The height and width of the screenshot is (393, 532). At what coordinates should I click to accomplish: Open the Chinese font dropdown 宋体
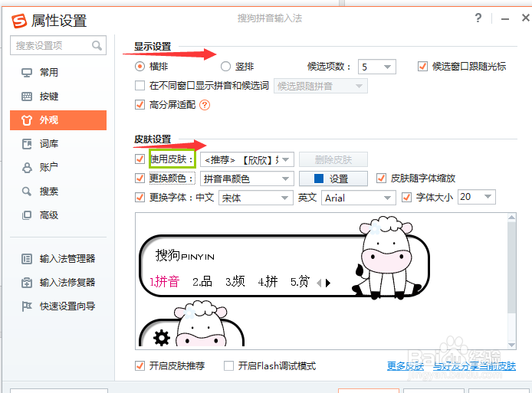[x=256, y=198]
